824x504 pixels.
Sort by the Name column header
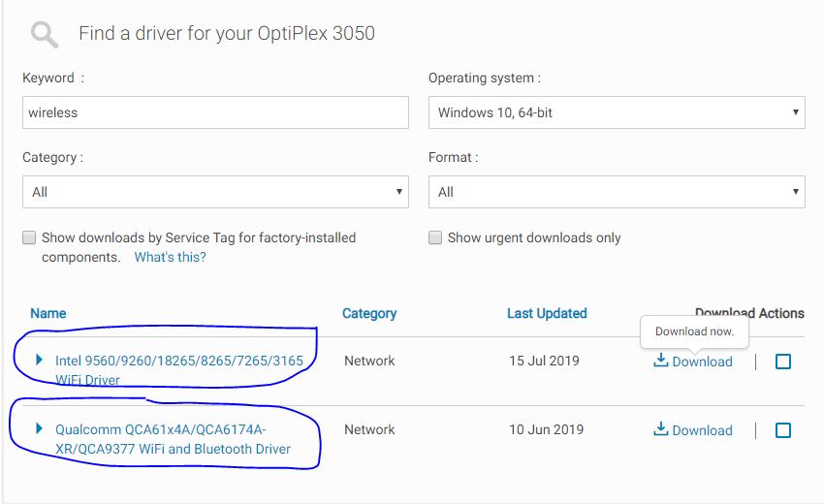click(x=48, y=313)
